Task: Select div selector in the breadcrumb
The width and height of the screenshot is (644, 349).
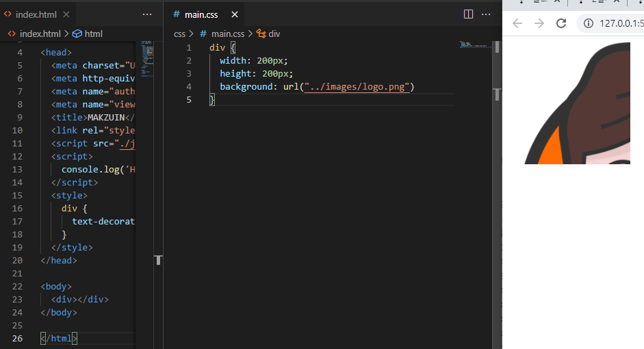Action: click(x=268, y=34)
